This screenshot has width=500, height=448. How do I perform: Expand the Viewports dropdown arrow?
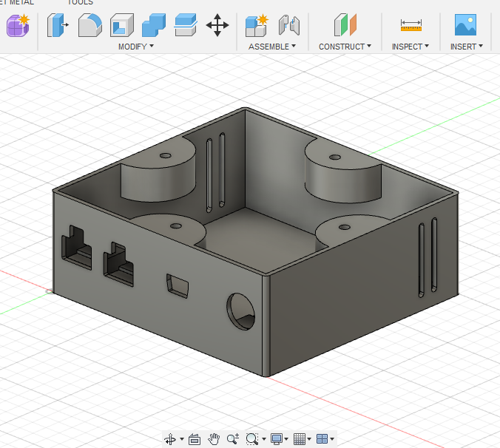[x=332, y=439]
